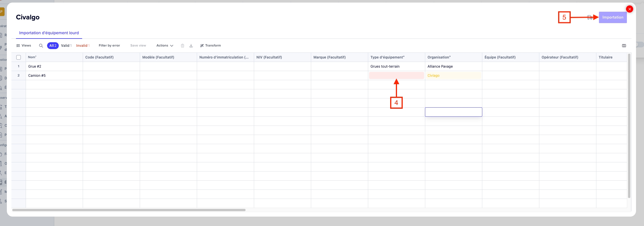
Task: Click the truck icon beside Importation
Action: pyautogui.click(x=590, y=17)
